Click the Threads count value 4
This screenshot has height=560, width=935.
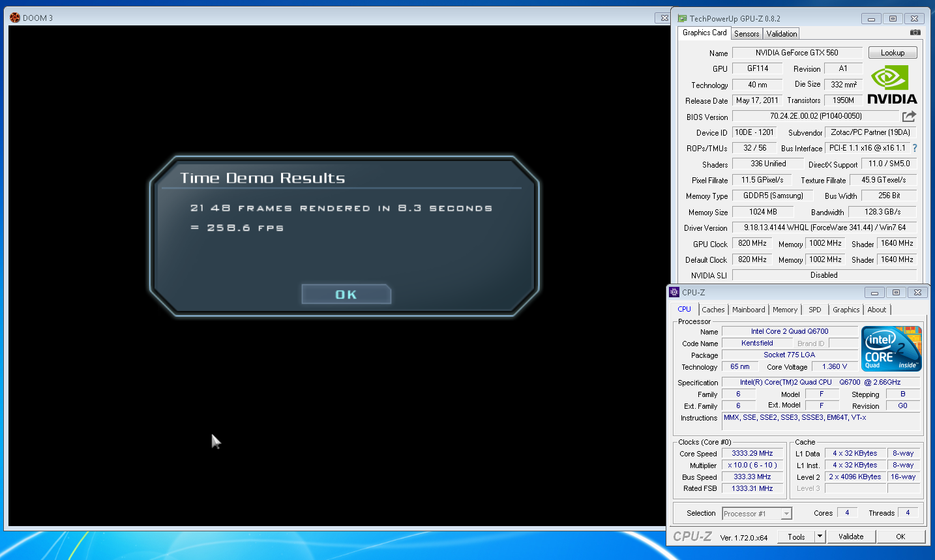click(908, 513)
